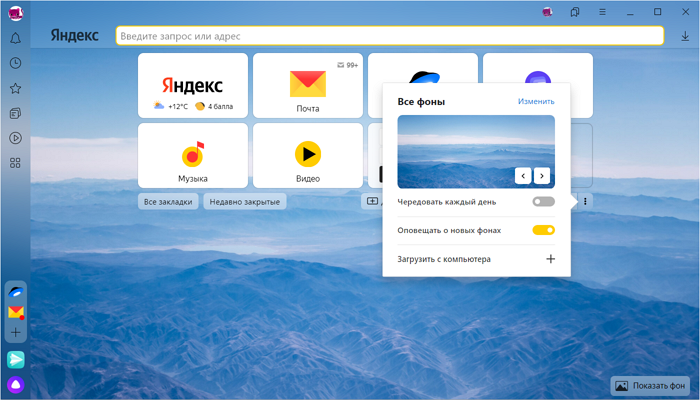Image resolution: width=700 pixels, height=400 pixels.
Task: Click Загрузить с компьютера label
Action: (x=444, y=259)
